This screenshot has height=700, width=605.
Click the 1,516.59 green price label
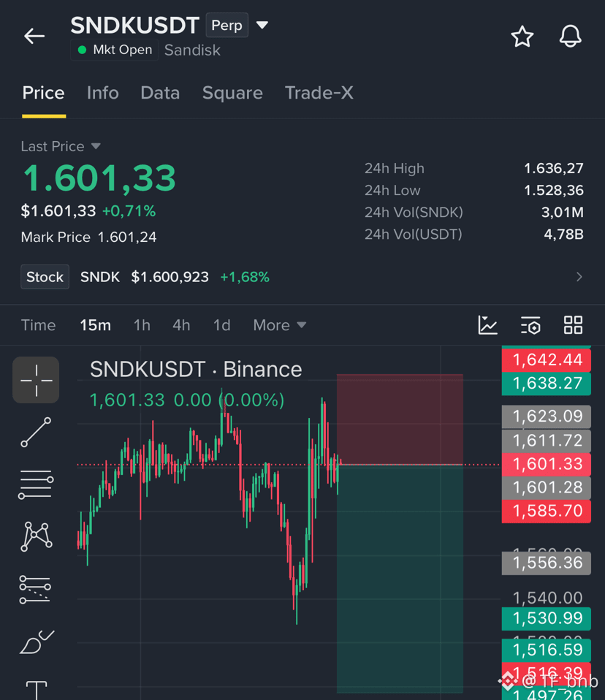546,650
